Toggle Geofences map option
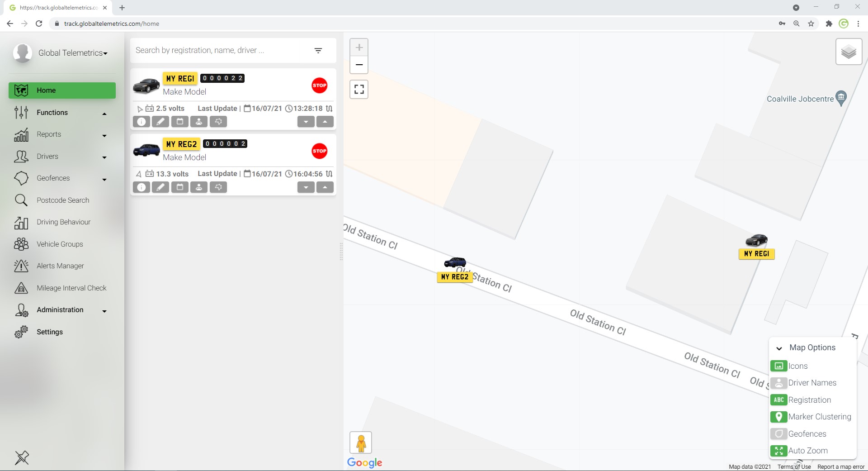 778,434
